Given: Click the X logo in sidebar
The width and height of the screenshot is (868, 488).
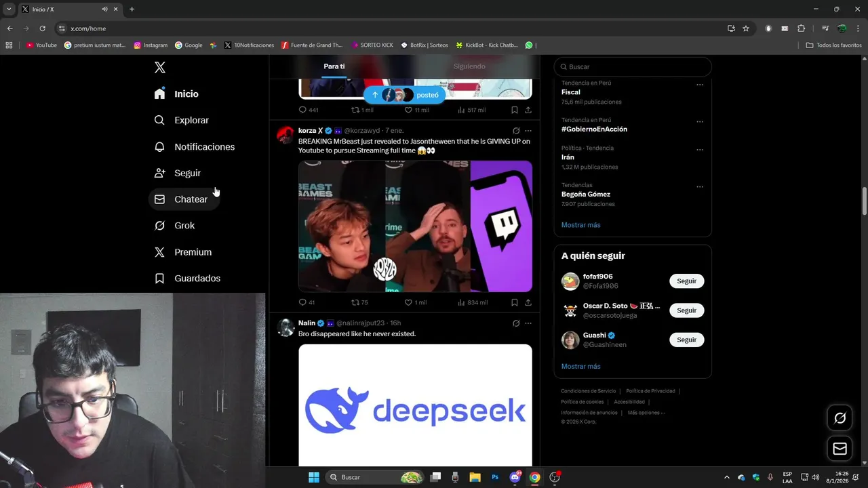Looking at the screenshot, I should coord(159,67).
